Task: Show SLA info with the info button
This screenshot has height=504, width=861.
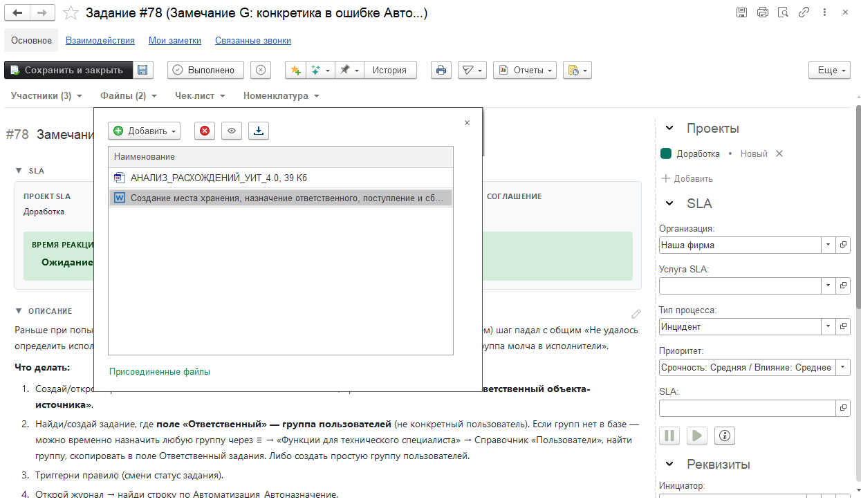Action: click(725, 436)
